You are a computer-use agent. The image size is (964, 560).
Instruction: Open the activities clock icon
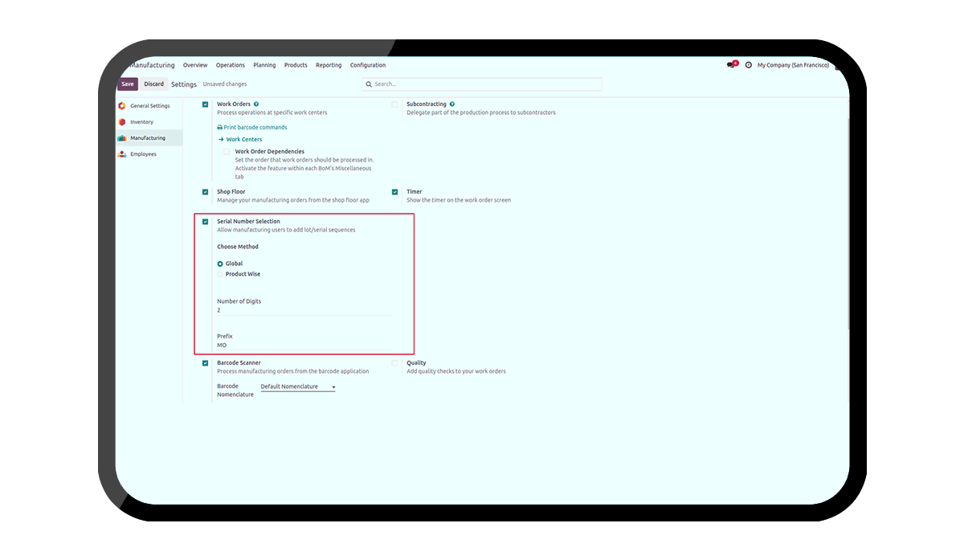point(749,65)
